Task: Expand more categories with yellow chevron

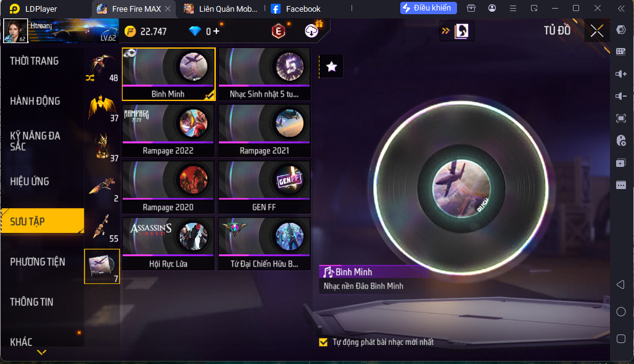Action: point(42,352)
